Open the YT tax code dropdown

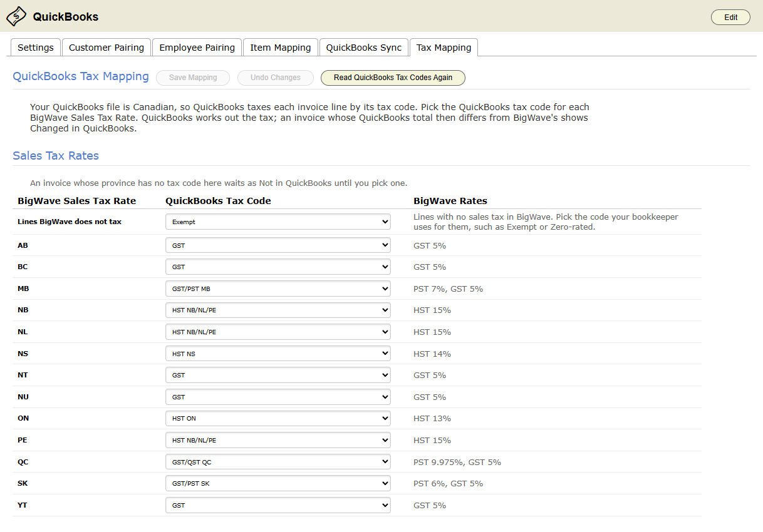[278, 505]
